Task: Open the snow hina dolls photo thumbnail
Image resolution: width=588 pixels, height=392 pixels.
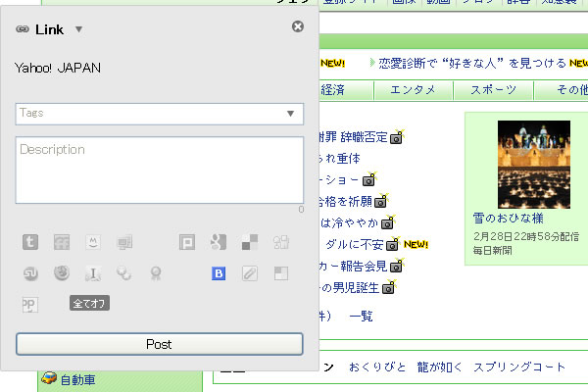Action: (534, 165)
